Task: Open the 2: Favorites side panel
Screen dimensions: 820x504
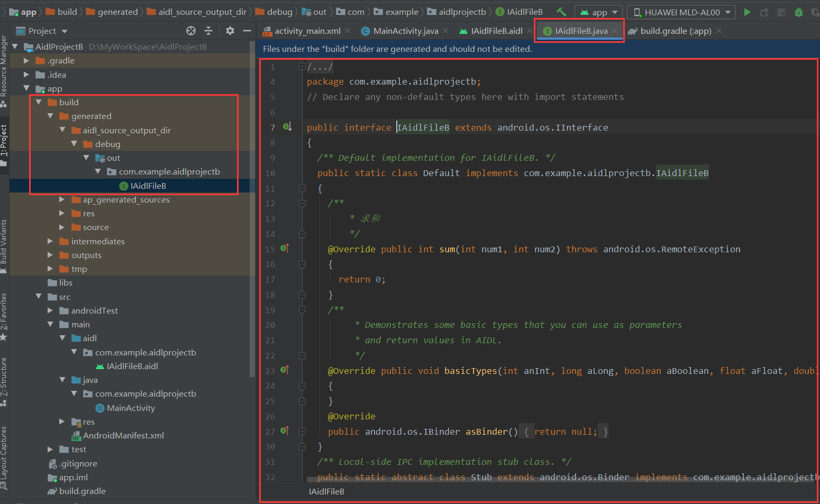Action: tap(4, 316)
